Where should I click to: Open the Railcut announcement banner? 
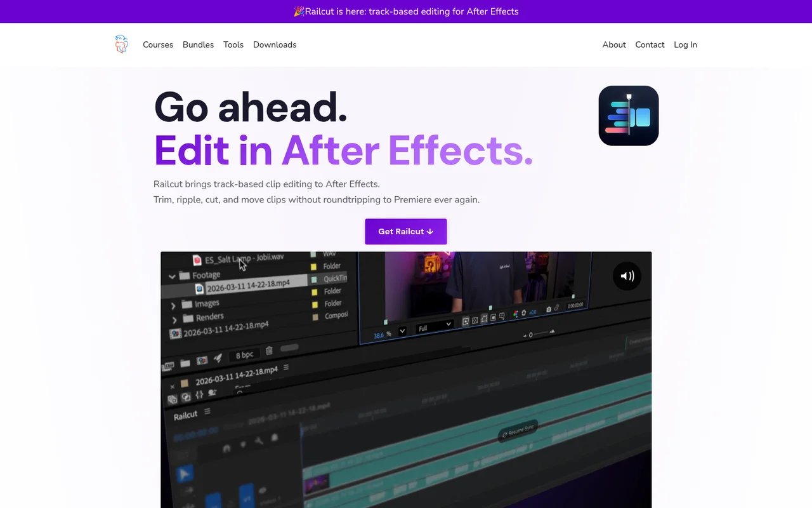[406, 11]
